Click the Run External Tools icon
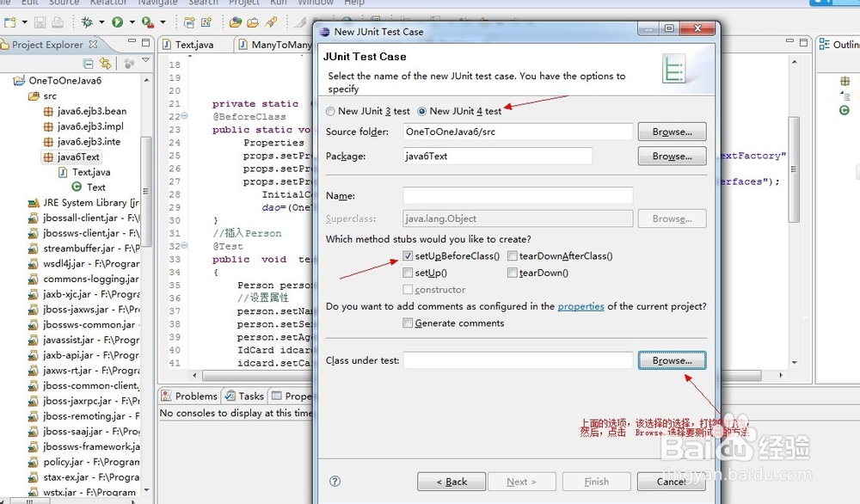This screenshot has width=860, height=504. pos(147,22)
